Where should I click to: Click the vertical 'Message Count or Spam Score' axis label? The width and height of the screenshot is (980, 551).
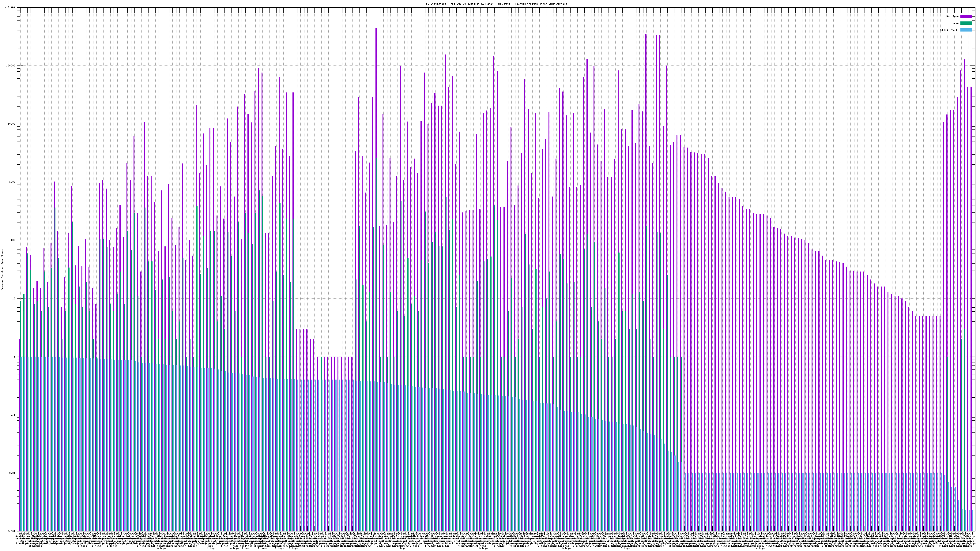2,270
